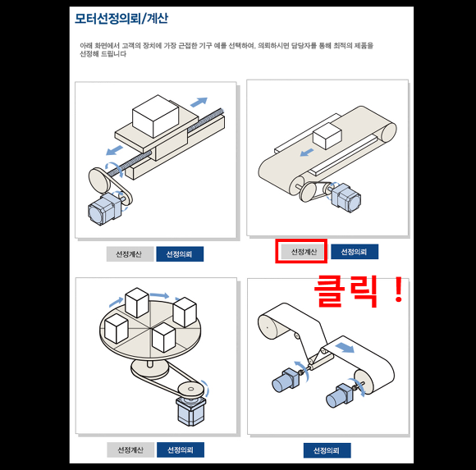Click 선정의뢰 under the winding roller diagram
Viewport: 476px width, 470px height.
pos(327,450)
